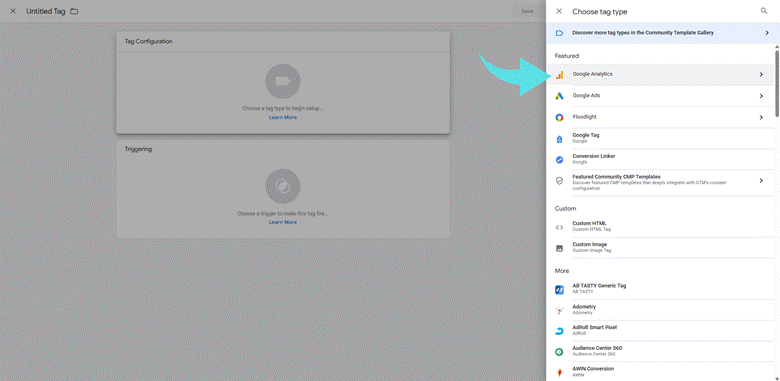Choose the Conversion Linker tag
The image size is (780, 381).
[x=660, y=159]
